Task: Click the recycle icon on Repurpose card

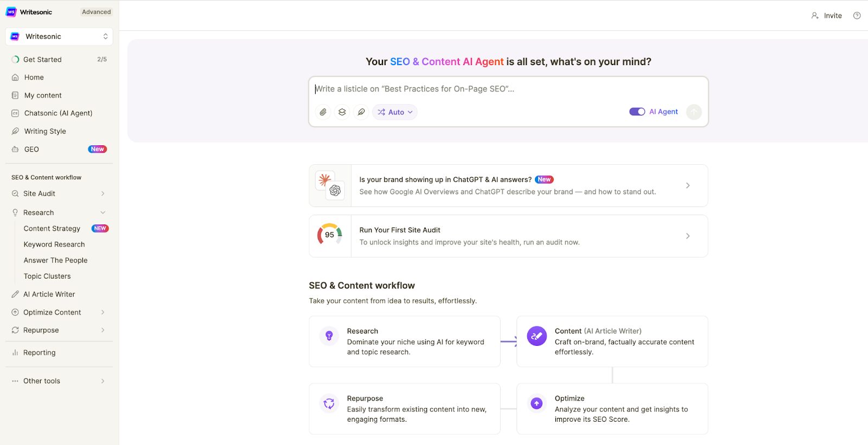Action: pos(329,403)
